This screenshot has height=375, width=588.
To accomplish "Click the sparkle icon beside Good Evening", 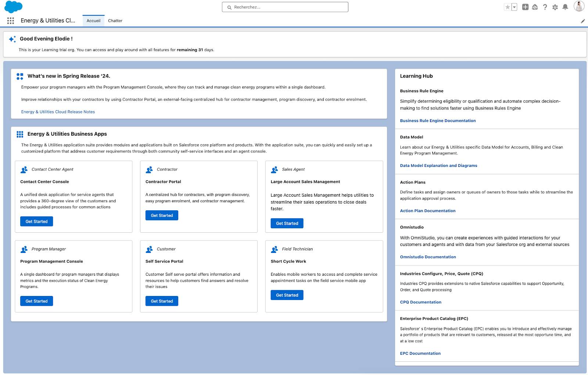I will point(12,39).
